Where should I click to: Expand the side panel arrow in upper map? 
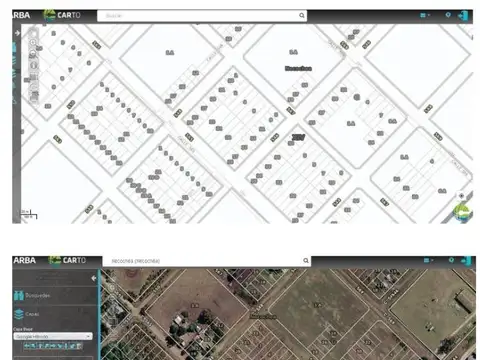pyautogui.click(x=17, y=33)
